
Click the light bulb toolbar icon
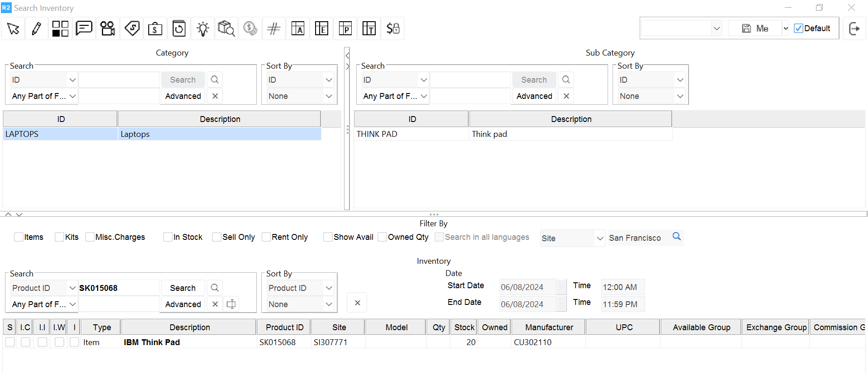tap(203, 29)
